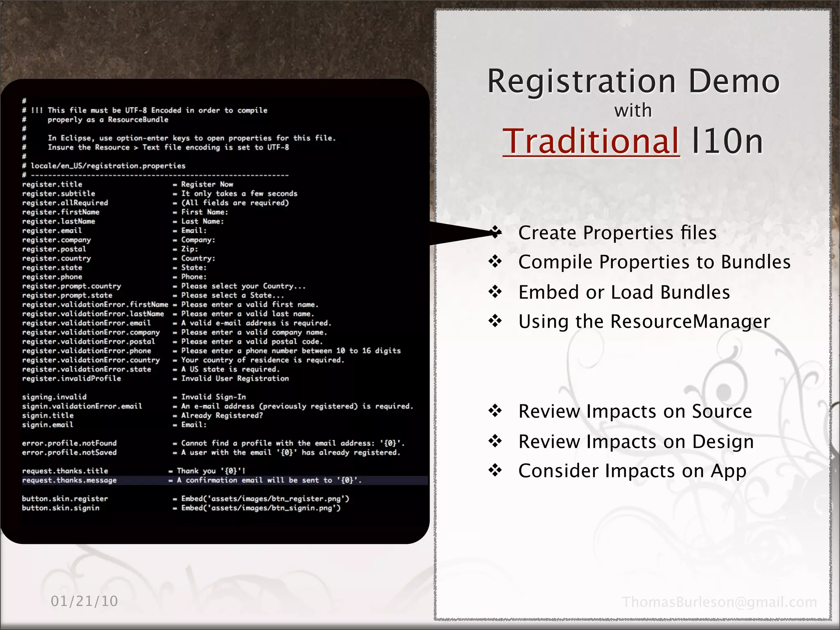Click the diamond bullet beside 'Review Impacts on Design'
840x630 pixels.
tap(495, 441)
